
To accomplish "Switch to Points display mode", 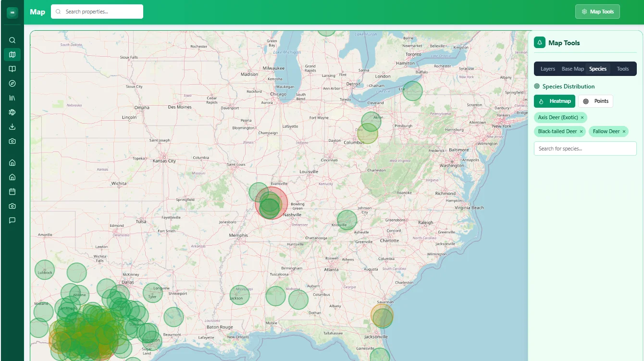I will click(x=595, y=101).
